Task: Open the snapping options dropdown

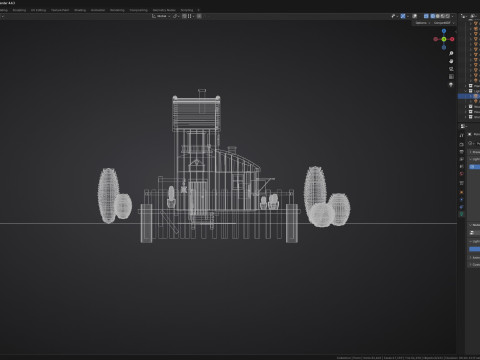Action: (x=190, y=16)
